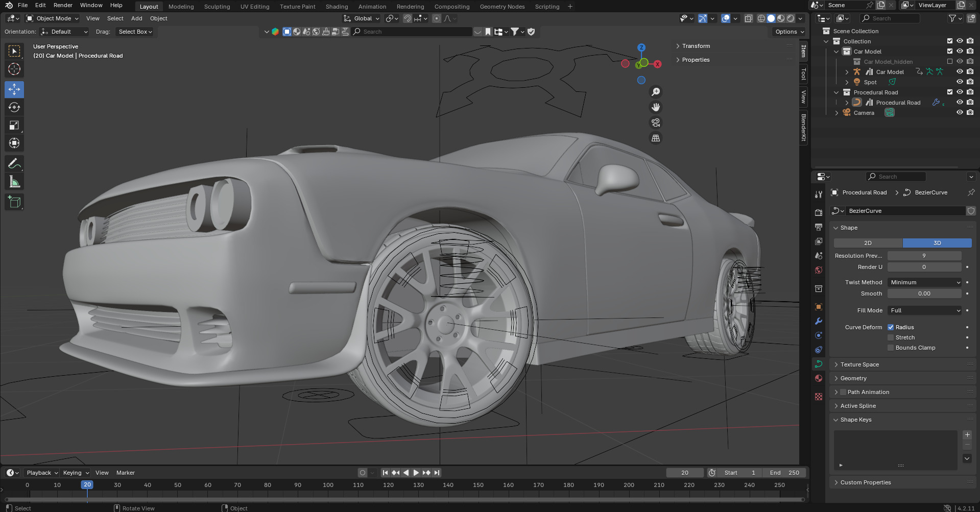Click the viewport zoom magnifier icon
Image resolution: width=980 pixels, height=512 pixels.
656,92
